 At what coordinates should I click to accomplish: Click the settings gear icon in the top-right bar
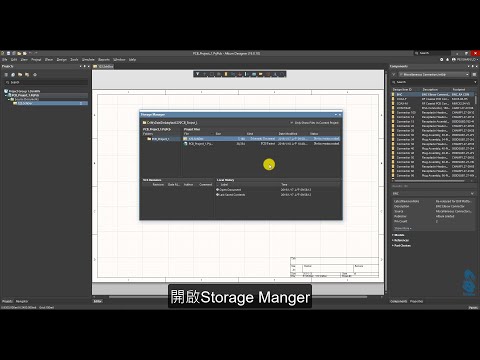click(442, 60)
